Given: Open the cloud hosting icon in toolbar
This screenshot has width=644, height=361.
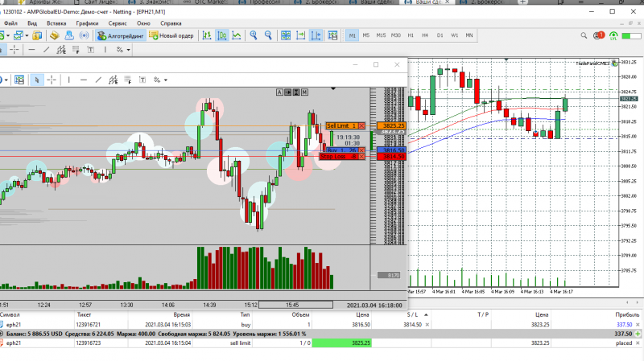Looking at the screenshot, I should coord(69,35).
